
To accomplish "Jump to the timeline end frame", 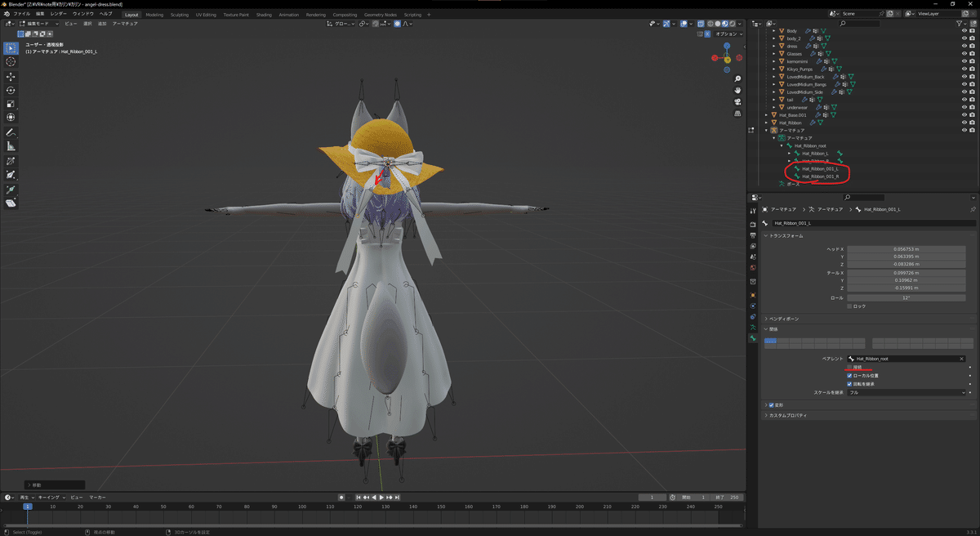I will point(397,497).
